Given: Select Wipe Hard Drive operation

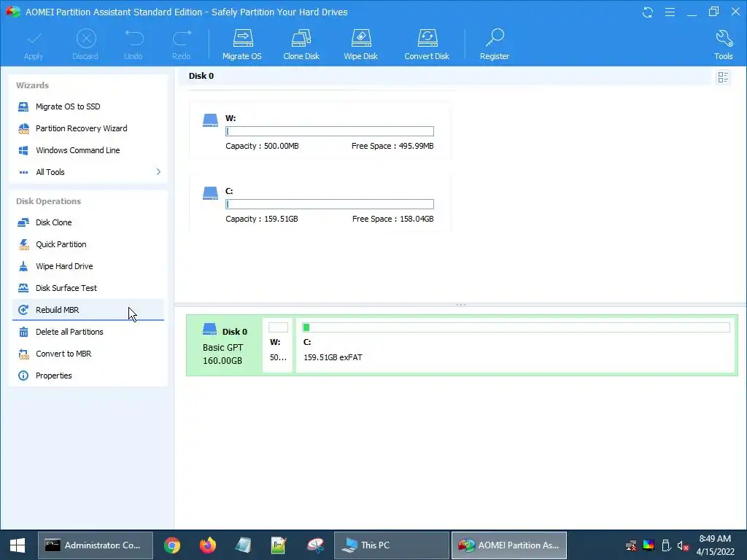Looking at the screenshot, I should tap(88, 266).
